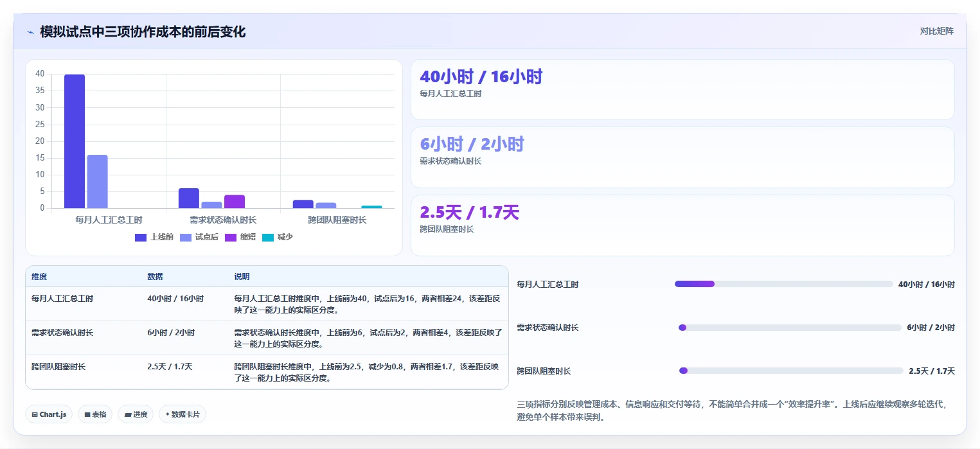Screen dimensions: 980x449
Task: Click progress row label 需求状态确认时长
Action: (x=548, y=328)
